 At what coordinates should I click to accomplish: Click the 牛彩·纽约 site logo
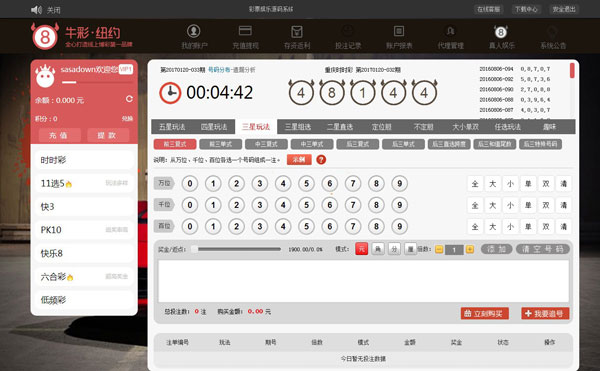82,36
